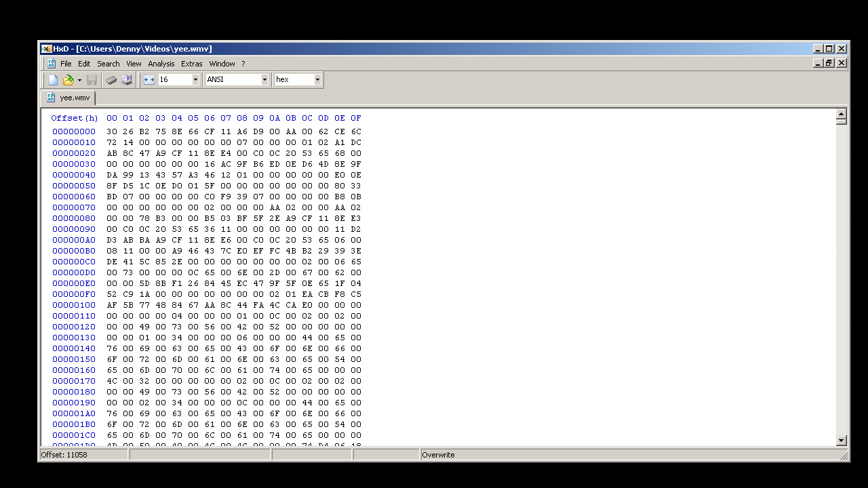
Task: Click first byte AF in row 00000100
Action: click(x=112, y=305)
